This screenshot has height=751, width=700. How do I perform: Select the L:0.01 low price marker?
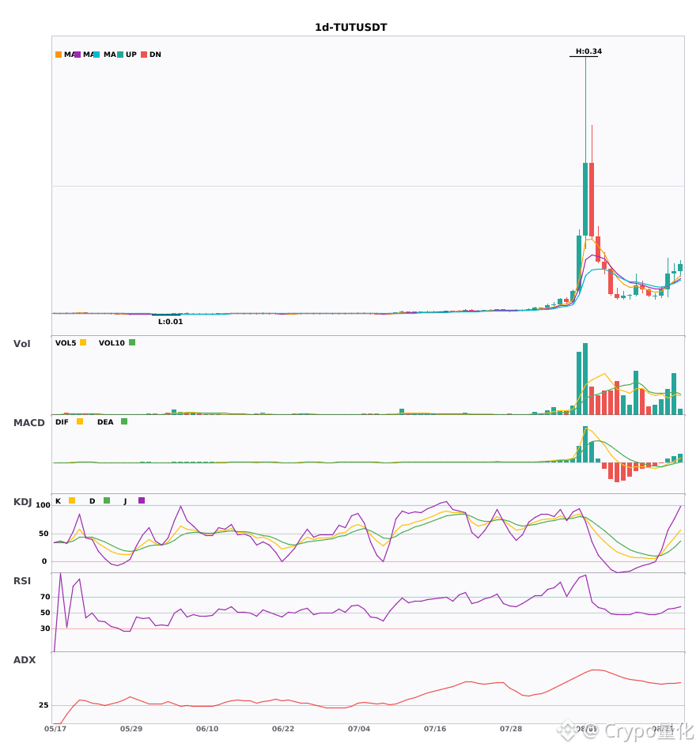click(x=171, y=322)
